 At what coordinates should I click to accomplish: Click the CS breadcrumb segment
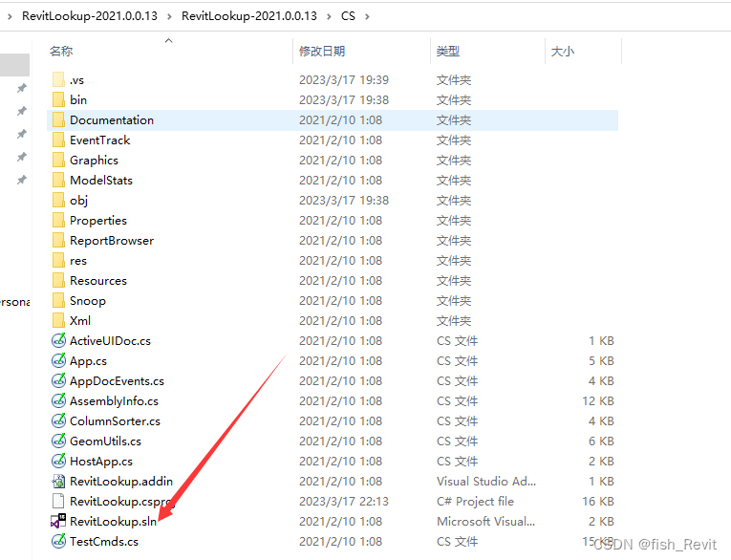pos(348,16)
